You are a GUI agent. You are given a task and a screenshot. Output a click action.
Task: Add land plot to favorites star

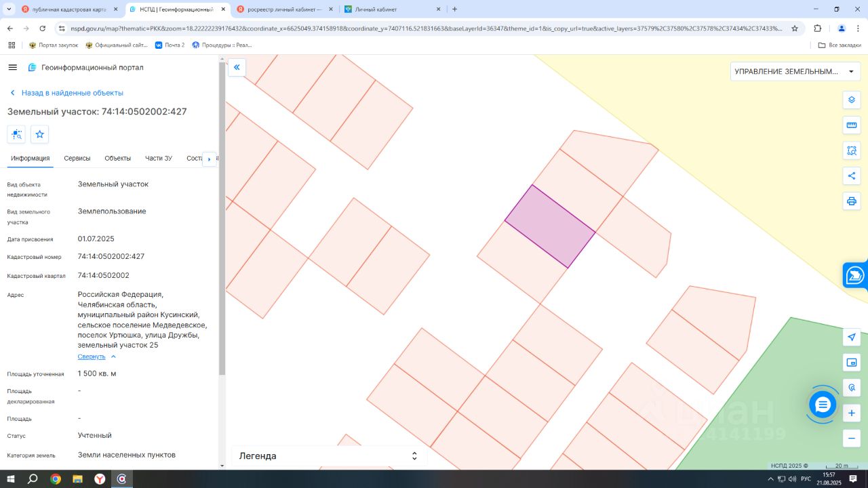pyautogui.click(x=40, y=134)
